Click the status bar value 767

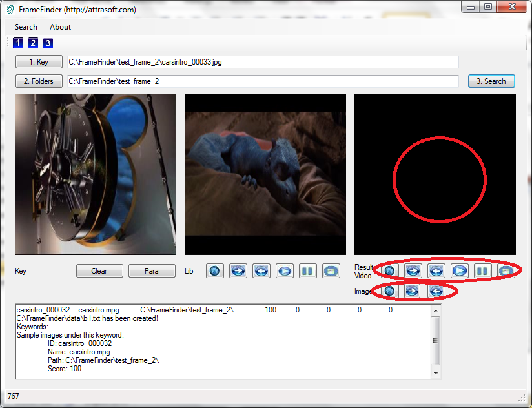13,396
